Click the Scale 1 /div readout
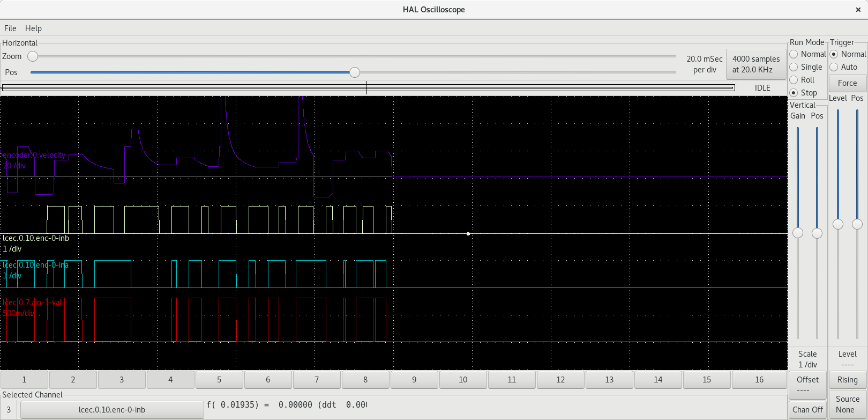Screen dimensions: 868x420 click(807, 359)
